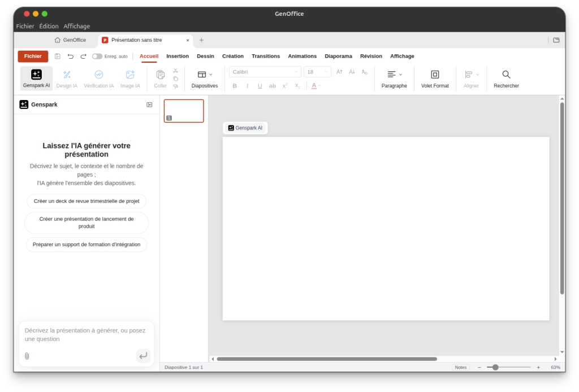Screen dimensions: 579x392
Task: Click the vertical scrollbar beside the slide
Action: (x=562, y=198)
